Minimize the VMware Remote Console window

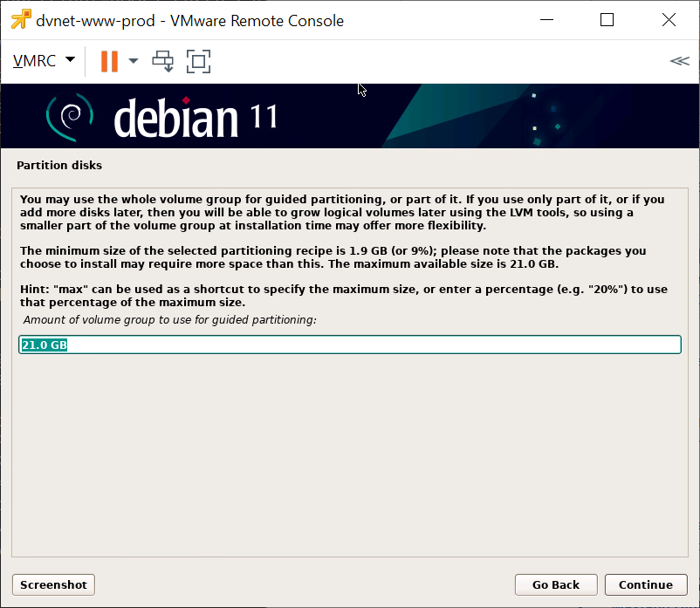(546, 20)
